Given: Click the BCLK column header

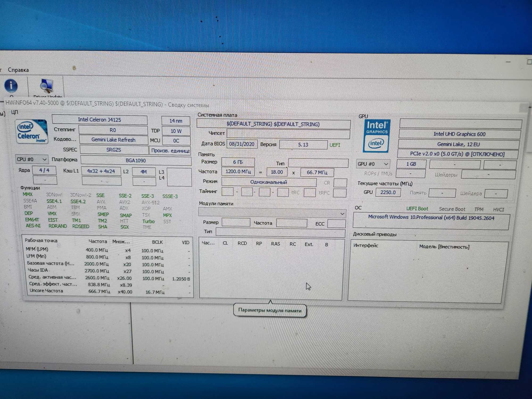Looking at the screenshot, I should (x=157, y=242).
